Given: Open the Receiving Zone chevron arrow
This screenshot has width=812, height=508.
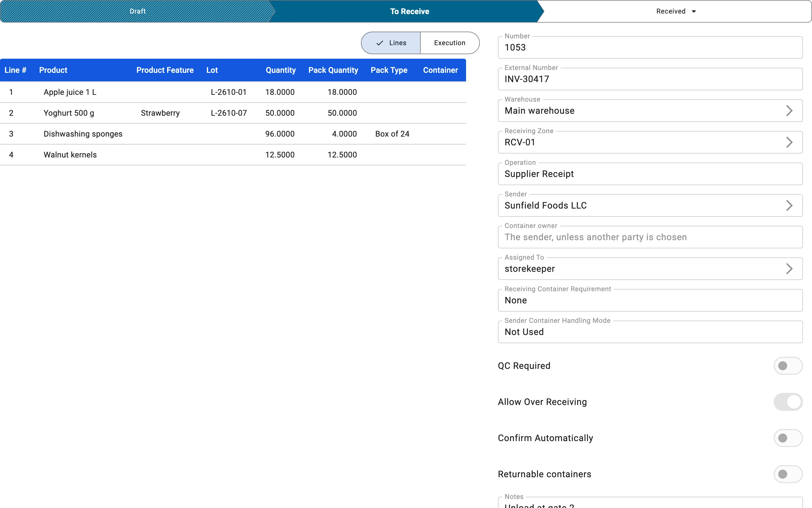Looking at the screenshot, I should tap(789, 142).
